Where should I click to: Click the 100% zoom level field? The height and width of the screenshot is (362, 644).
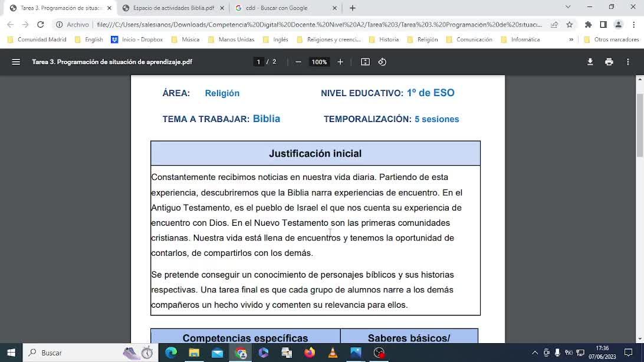coord(319,62)
